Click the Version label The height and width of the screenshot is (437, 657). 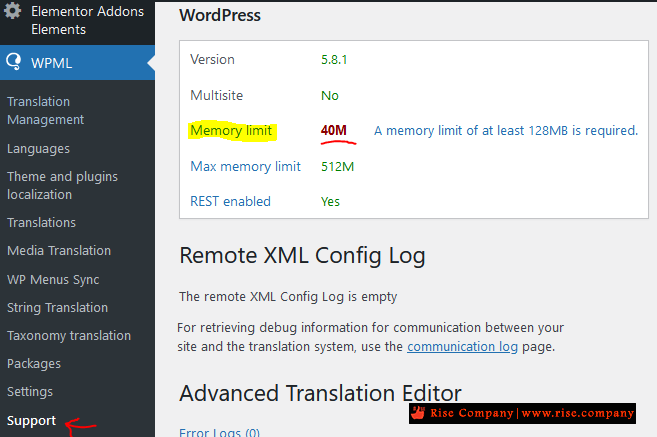pyautogui.click(x=212, y=59)
